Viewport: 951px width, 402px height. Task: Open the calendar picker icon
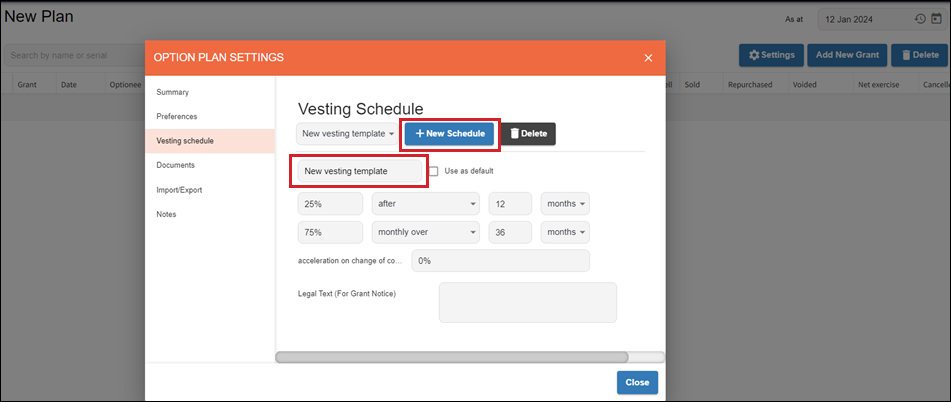[934, 19]
